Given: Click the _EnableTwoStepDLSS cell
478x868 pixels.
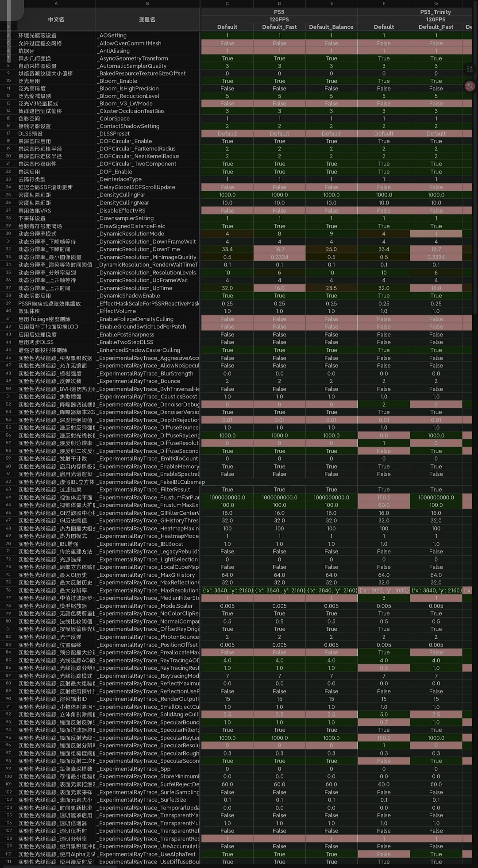Looking at the screenshot, I should 147,342.
